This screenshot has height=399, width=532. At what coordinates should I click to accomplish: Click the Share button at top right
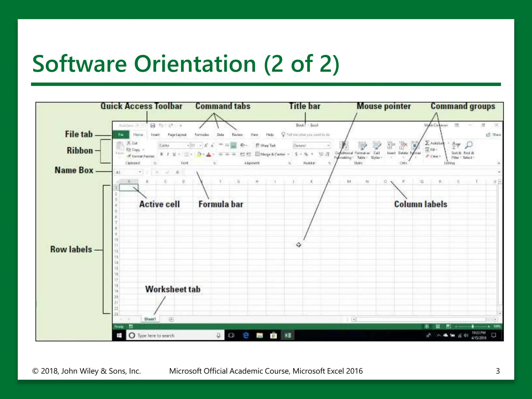coord(494,135)
